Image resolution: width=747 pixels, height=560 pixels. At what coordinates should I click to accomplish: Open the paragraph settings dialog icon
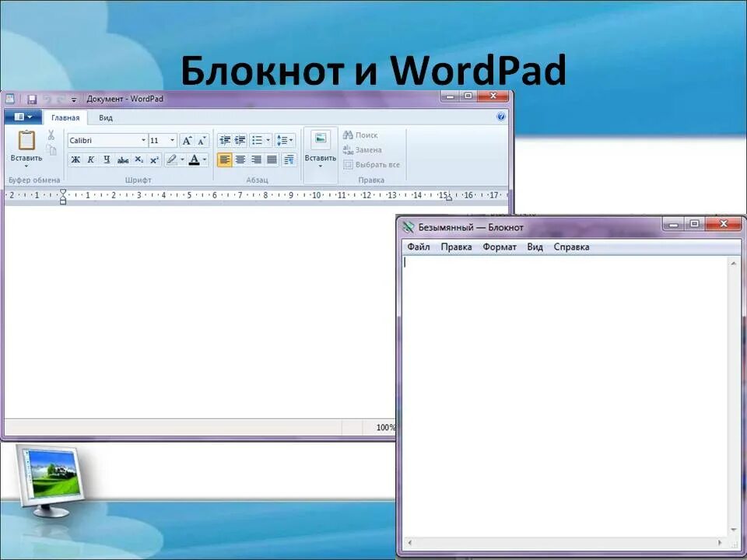click(289, 159)
